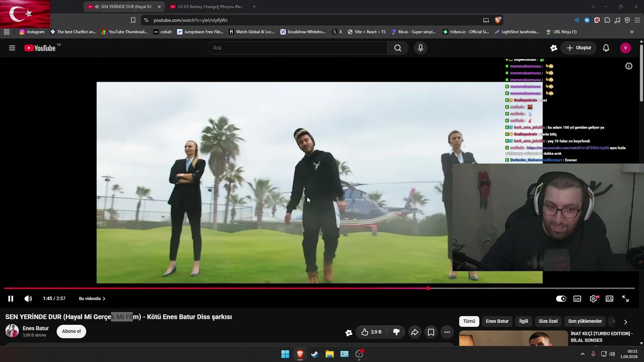Viewport: 644px width, 362px height.
Task: Open the Jumpshare bookmark
Action: [x=200, y=32]
